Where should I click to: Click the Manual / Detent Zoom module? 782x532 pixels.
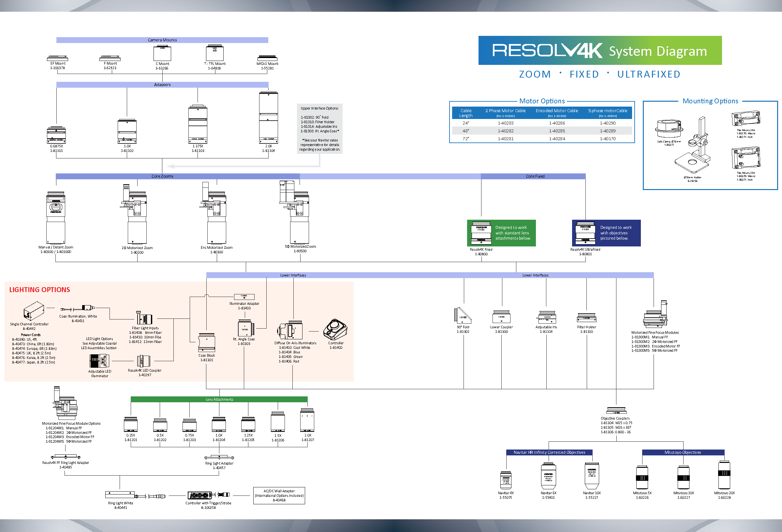pos(55,217)
